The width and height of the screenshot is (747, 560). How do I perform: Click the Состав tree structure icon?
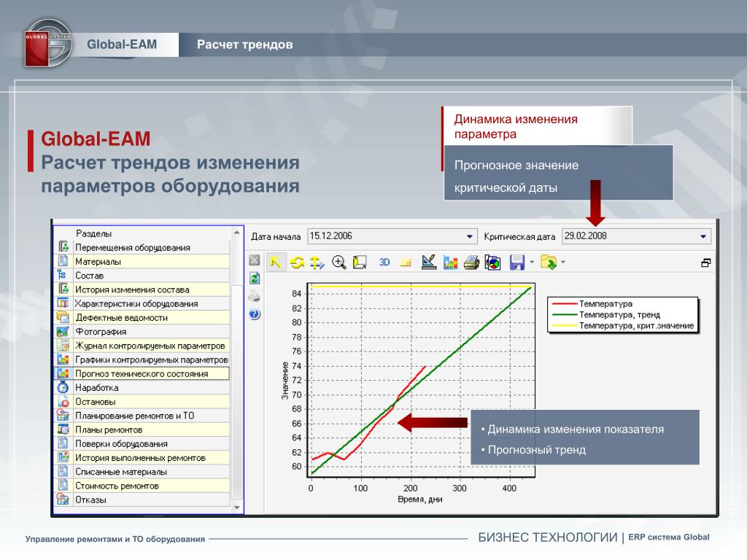[62, 275]
